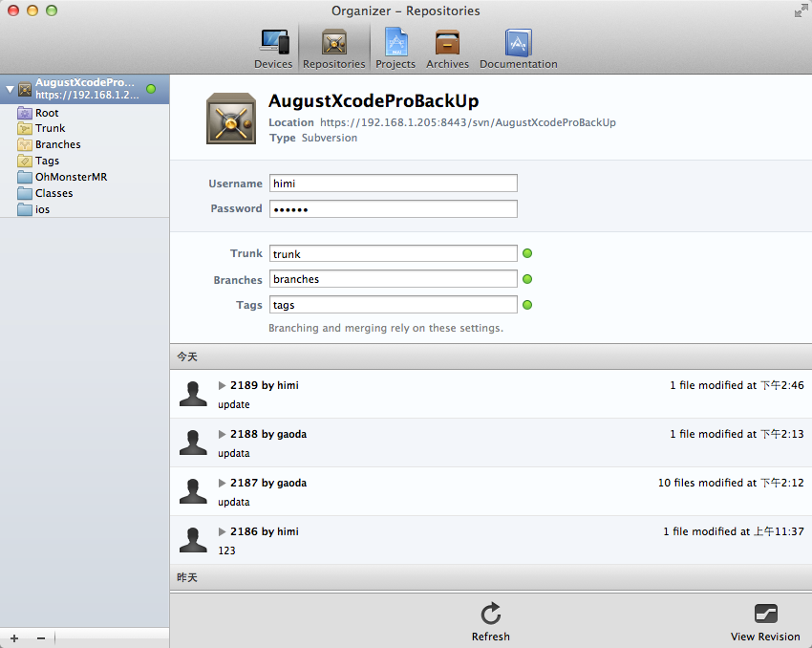
Task: Click the avatar for revision 2189
Action: (193, 394)
